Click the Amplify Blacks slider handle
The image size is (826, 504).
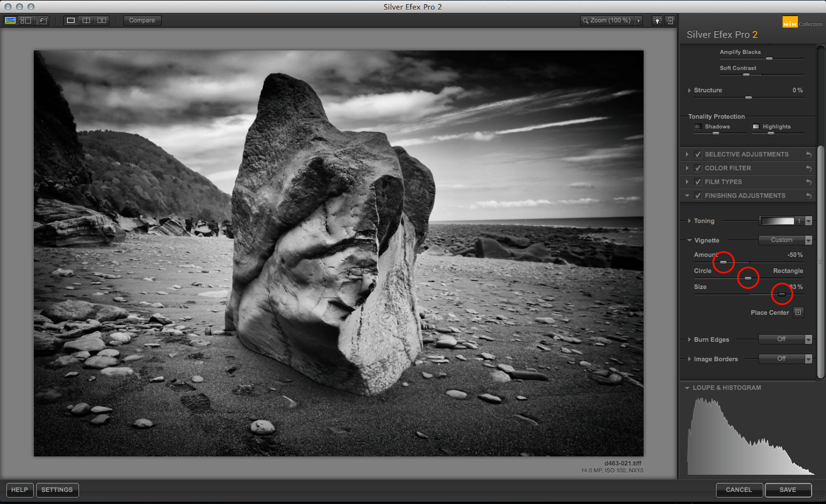tap(769, 59)
